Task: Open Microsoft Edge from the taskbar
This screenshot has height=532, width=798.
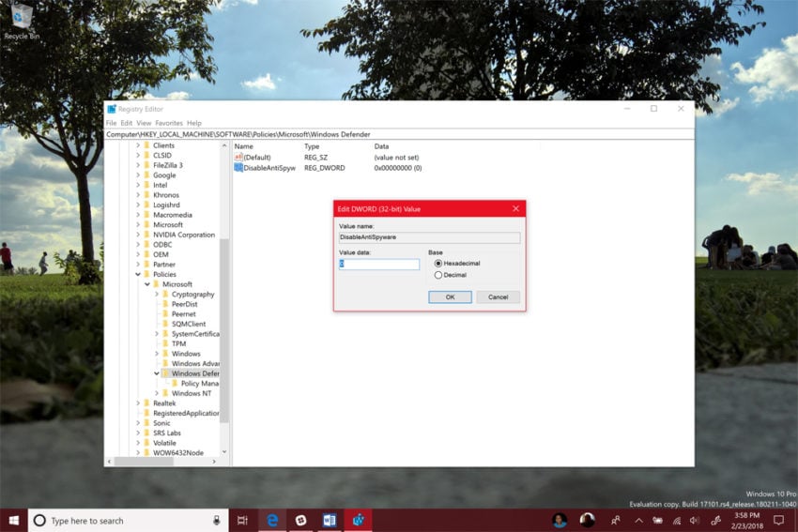Action: (272, 521)
